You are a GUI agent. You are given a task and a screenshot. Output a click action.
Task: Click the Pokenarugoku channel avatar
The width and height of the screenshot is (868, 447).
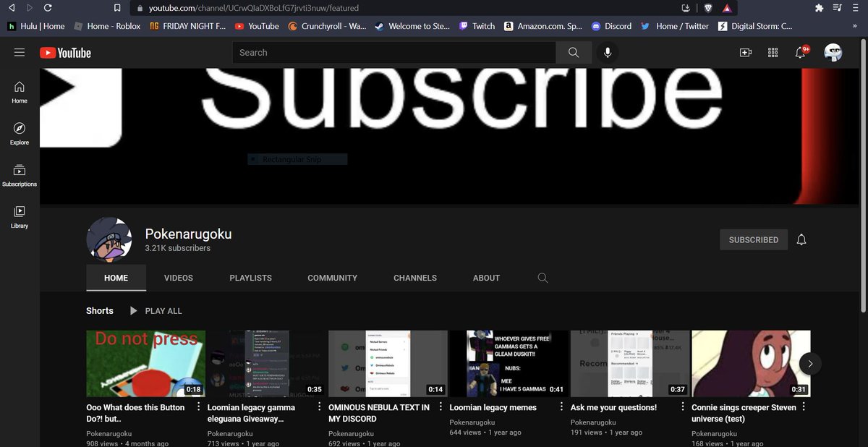(109, 239)
